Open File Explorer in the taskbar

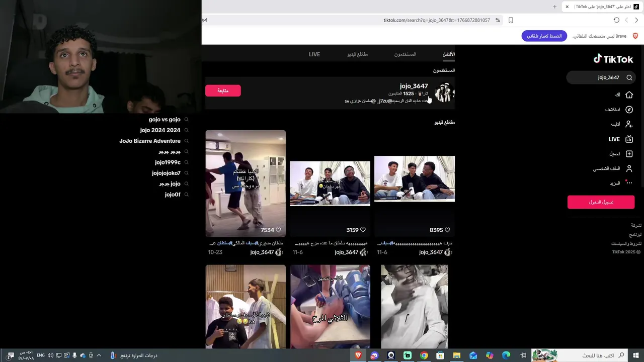[457, 355]
